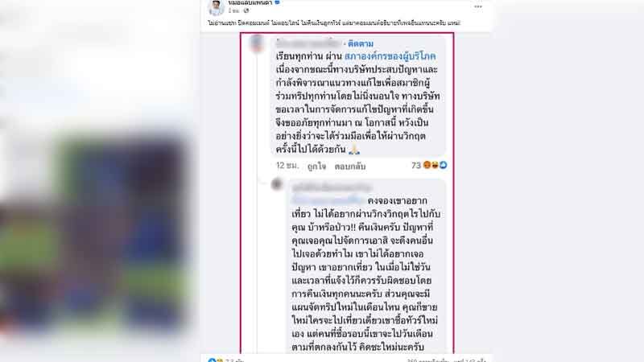Click the post author's profile picture
This screenshot has height=362, width=644.
click(x=216, y=7)
